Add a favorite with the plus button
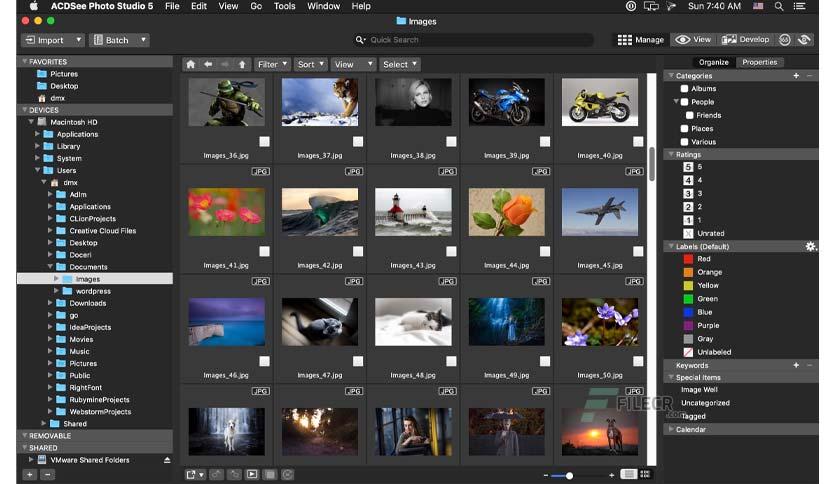 coord(30,474)
